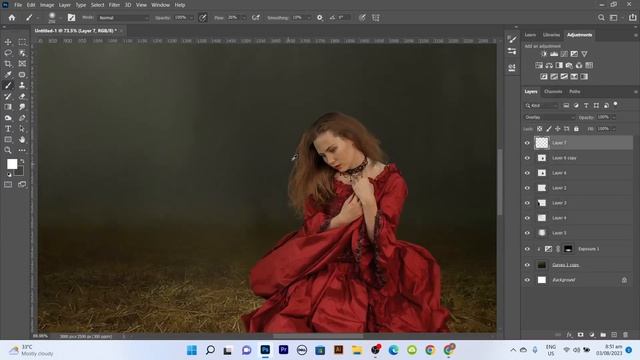Open smoothing options gear
Image resolution: width=640 pixels, height=360 pixels.
click(320, 18)
